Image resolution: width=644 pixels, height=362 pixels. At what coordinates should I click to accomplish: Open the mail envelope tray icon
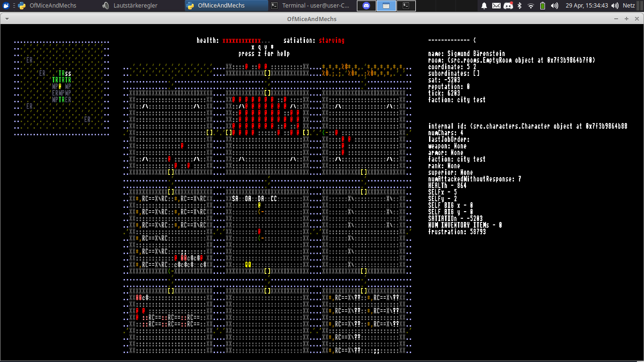(x=496, y=6)
